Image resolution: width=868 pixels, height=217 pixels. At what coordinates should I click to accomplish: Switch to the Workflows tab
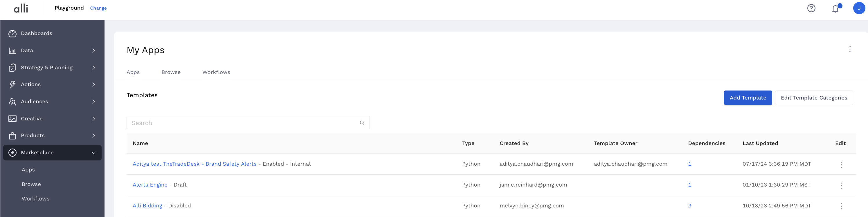(216, 72)
